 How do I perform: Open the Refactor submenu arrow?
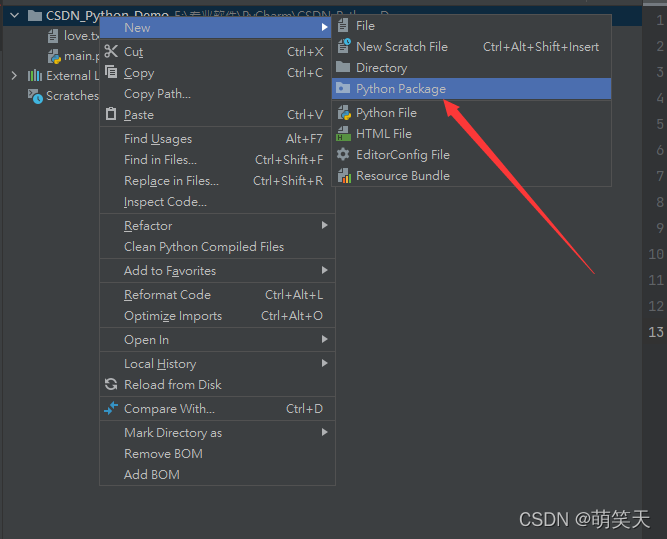click(325, 225)
